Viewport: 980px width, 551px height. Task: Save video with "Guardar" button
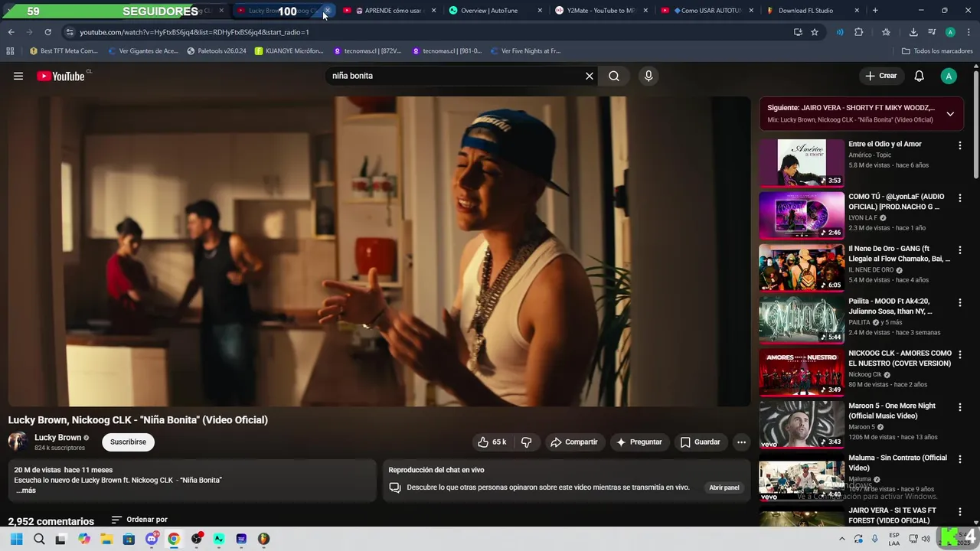pyautogui.click(x=700, y=442)
